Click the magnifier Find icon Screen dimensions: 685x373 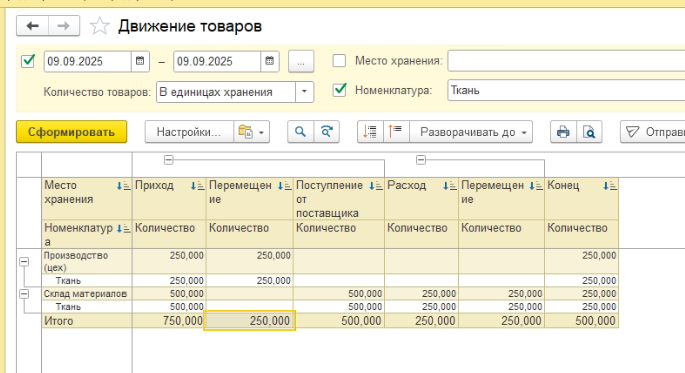click(300, 132)
